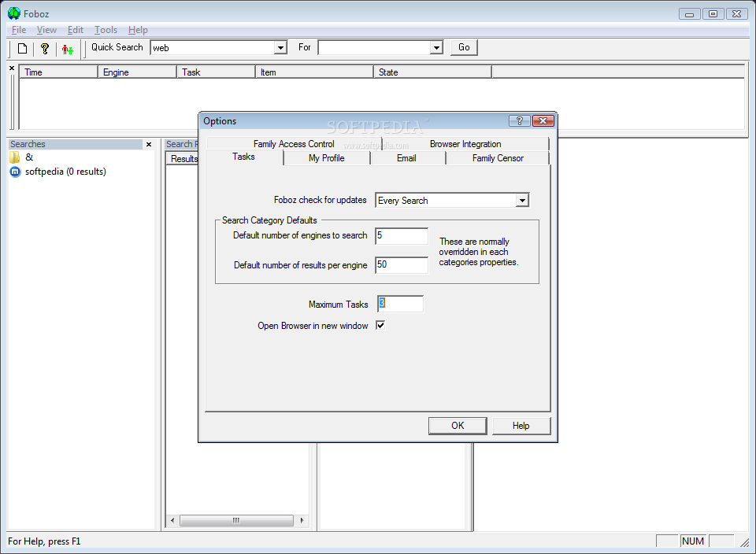Open the Help menu
This screenshot has width=756, height=554.
pos(138,30)
